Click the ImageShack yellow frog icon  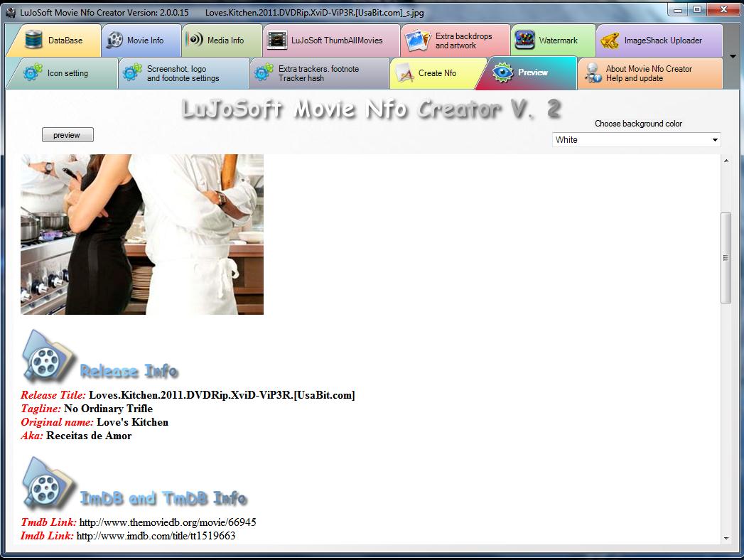pyautogui.click(x=609, y=41)
